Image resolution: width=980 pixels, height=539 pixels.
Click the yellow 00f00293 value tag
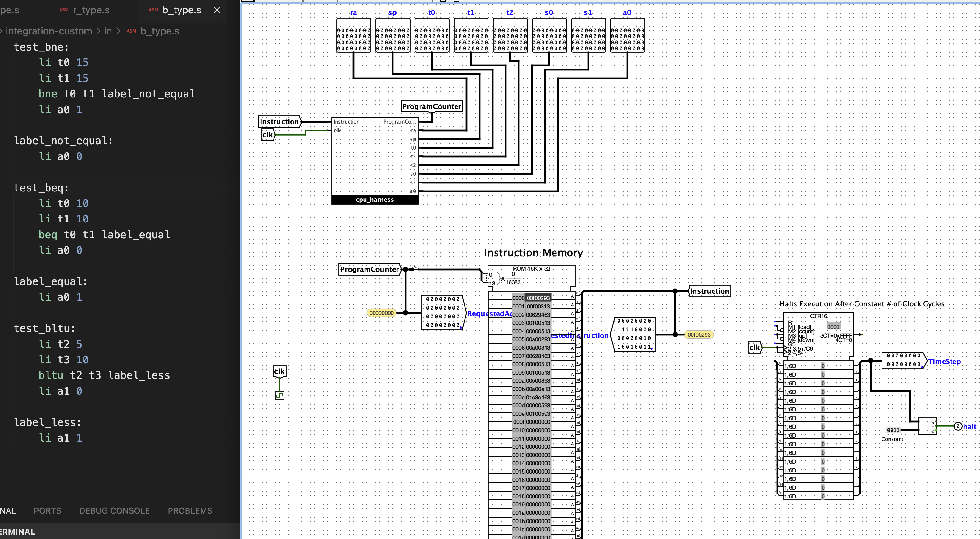pos(699,335)
